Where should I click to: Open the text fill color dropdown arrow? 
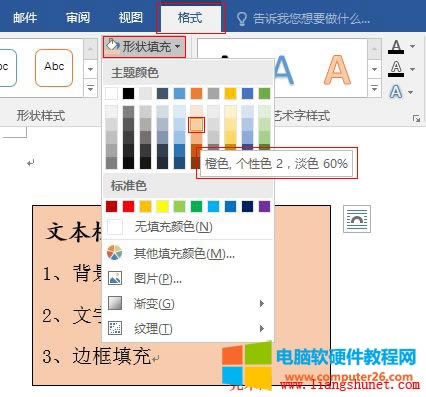[413, 46]
